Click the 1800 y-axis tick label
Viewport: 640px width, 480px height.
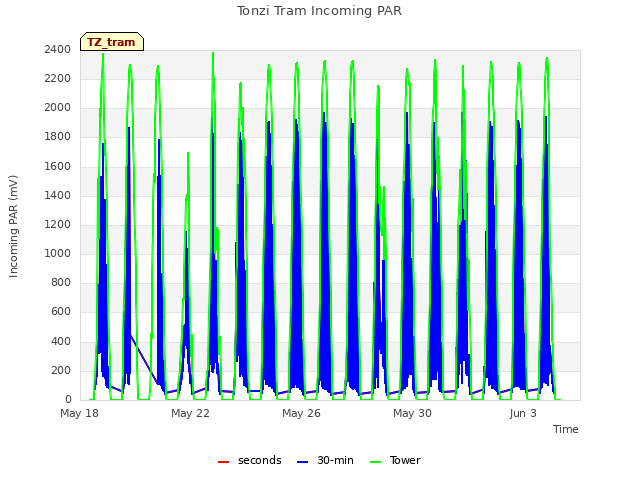click(58, 137)
